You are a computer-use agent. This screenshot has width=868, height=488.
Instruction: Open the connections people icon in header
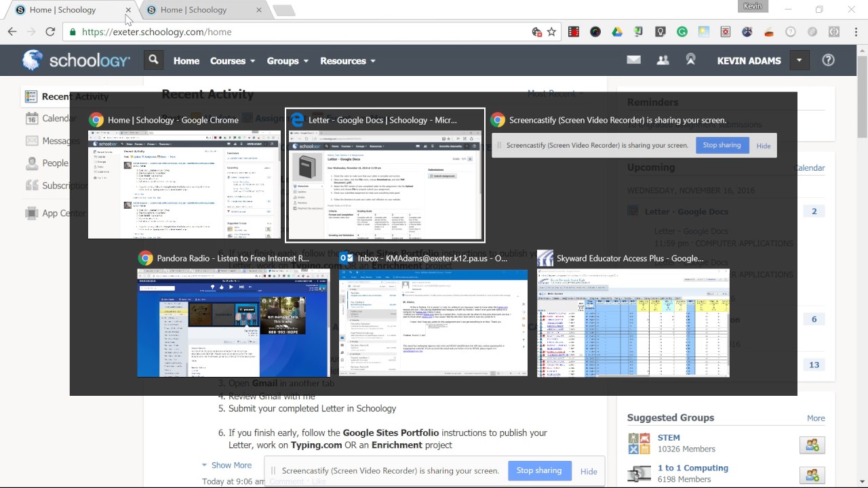tap(663, 60)
